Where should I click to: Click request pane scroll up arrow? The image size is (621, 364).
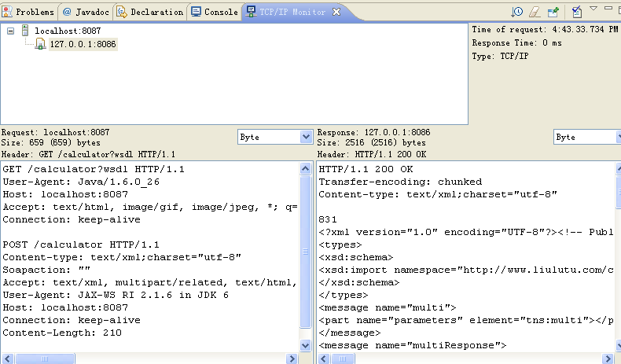pyautogui.click(x=305, y=169)
